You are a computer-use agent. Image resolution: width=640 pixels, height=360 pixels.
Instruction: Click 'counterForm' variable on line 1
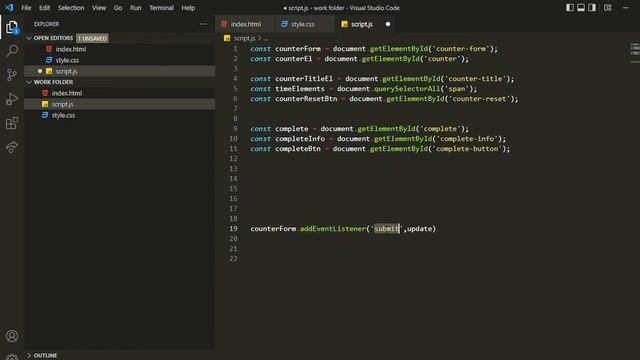[298, 49]
